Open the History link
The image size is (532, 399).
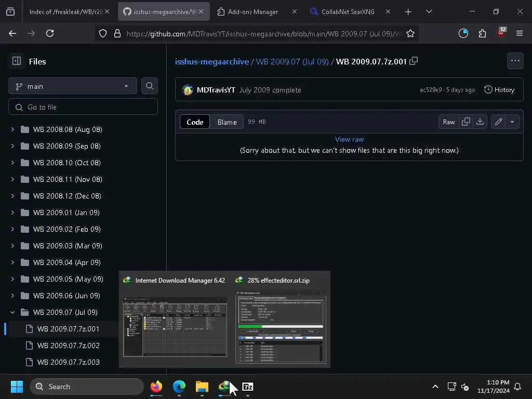[499, 90]
